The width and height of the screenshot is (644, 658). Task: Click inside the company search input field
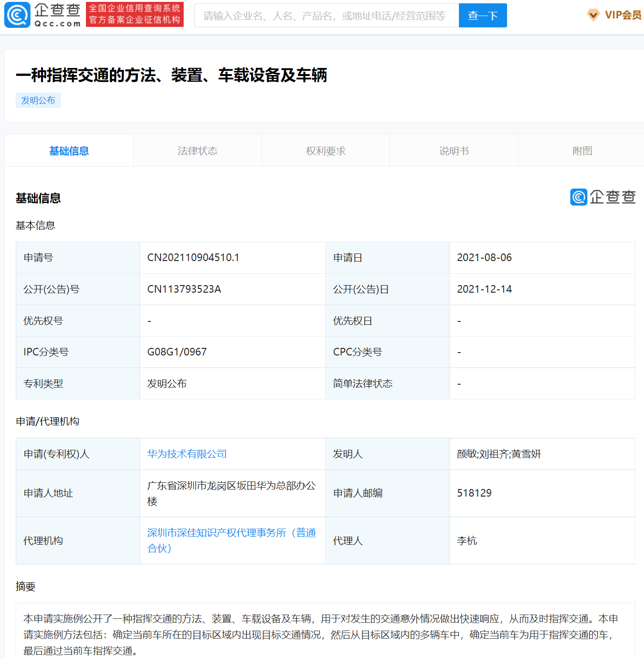click(326, 15)
